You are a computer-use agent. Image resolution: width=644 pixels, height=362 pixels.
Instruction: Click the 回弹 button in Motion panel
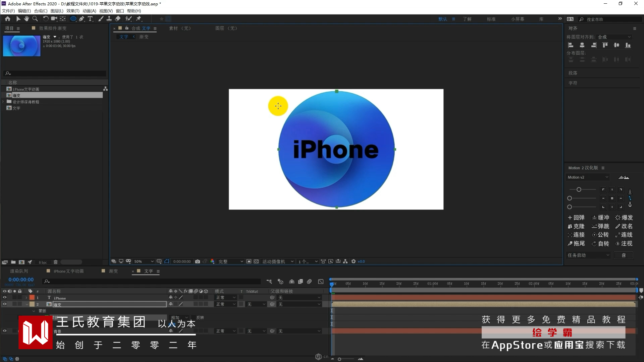click(576, 218)
